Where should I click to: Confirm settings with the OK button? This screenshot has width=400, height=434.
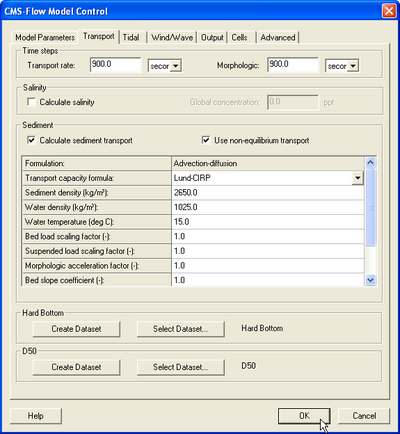(304, 416)
